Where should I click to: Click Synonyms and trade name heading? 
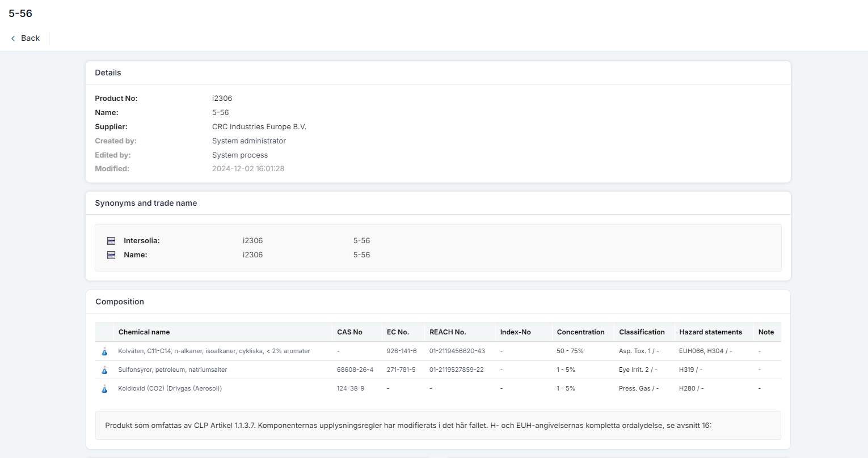pos(146,203)
